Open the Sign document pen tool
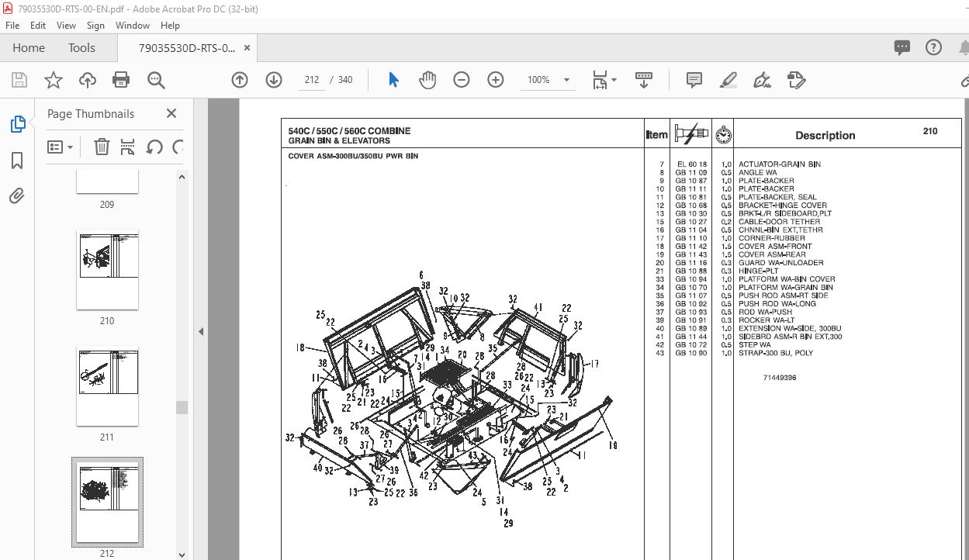Viewport: 969px width, 560px height. pos(762,80)
